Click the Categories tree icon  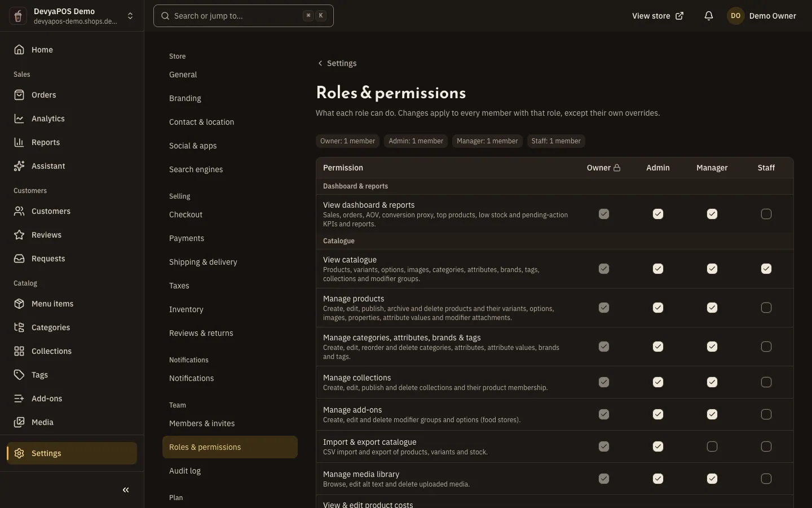[19, 327]
